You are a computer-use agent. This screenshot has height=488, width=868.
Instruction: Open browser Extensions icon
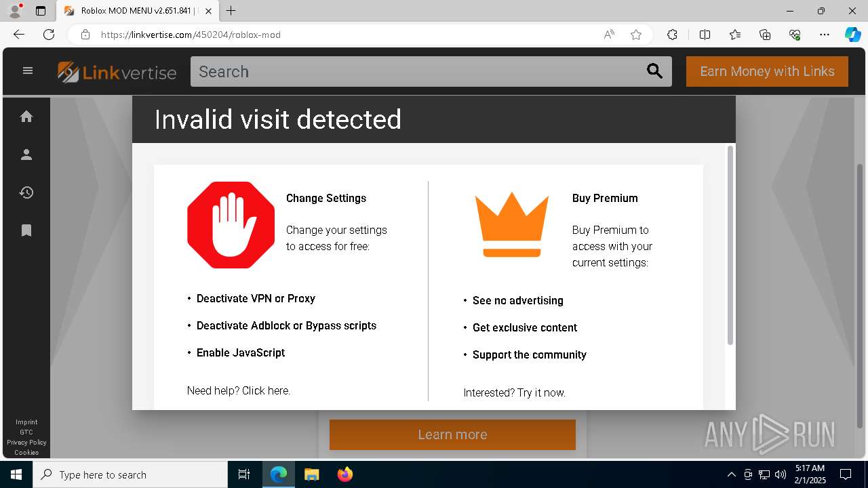pos(672,35)
